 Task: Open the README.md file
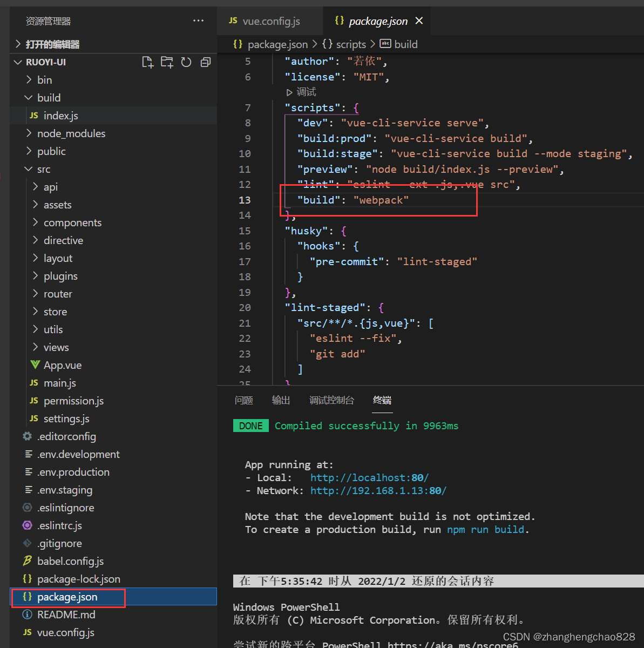[x=113, y=615]
